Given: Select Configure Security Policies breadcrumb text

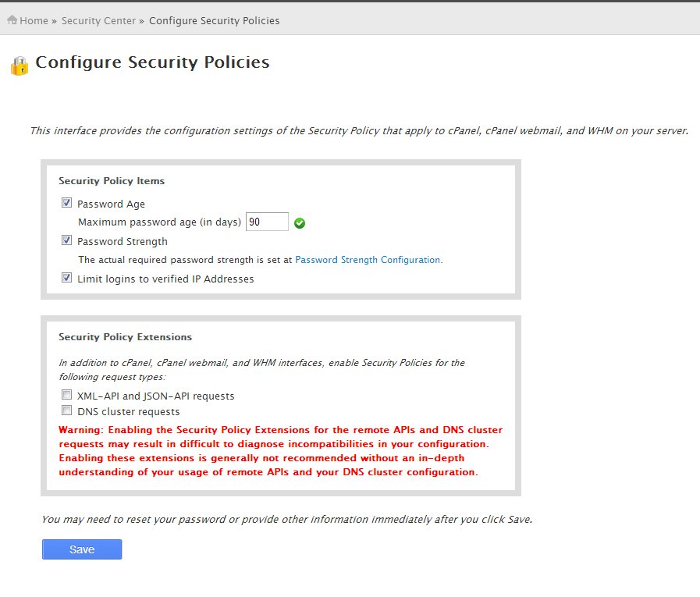Looking at the screenshot, I should [215, 21].
